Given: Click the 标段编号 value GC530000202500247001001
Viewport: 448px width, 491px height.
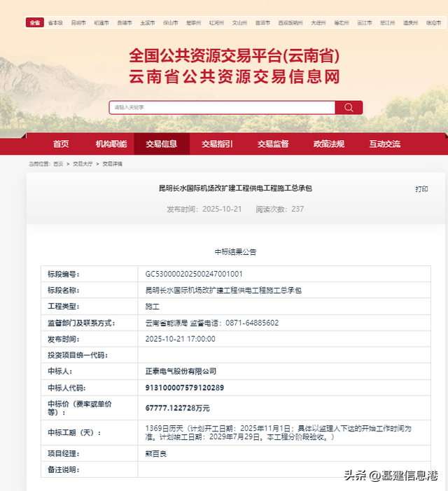Looking at the screenshot, I should pos(194,274).
